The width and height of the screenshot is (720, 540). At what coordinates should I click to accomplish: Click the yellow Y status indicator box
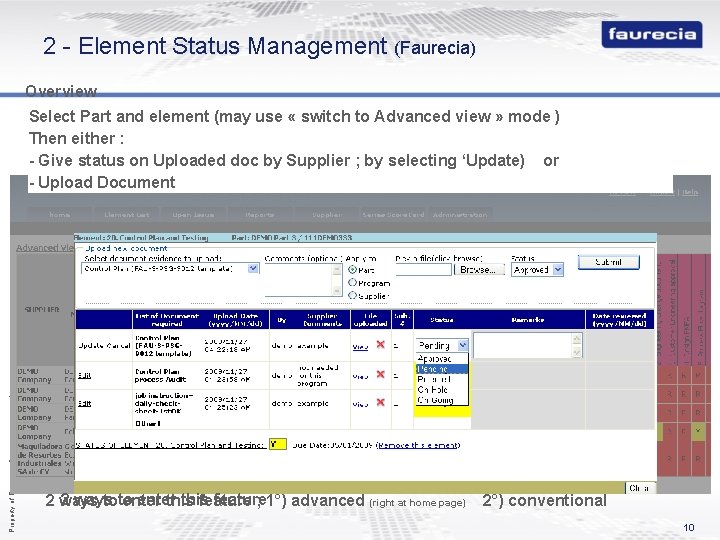tap(278, 444)
